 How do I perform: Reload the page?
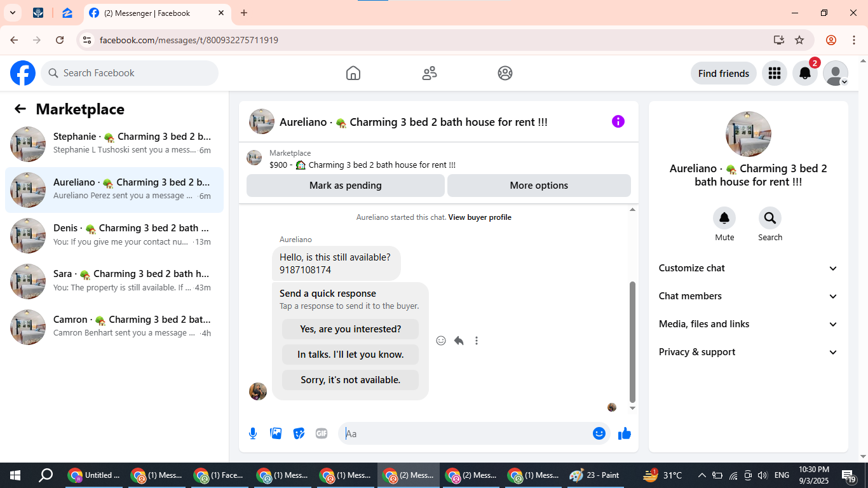[60, 40]
